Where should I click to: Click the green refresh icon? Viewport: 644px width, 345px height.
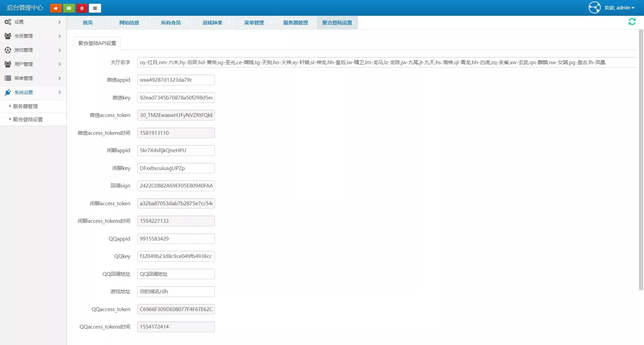[632, 22]
